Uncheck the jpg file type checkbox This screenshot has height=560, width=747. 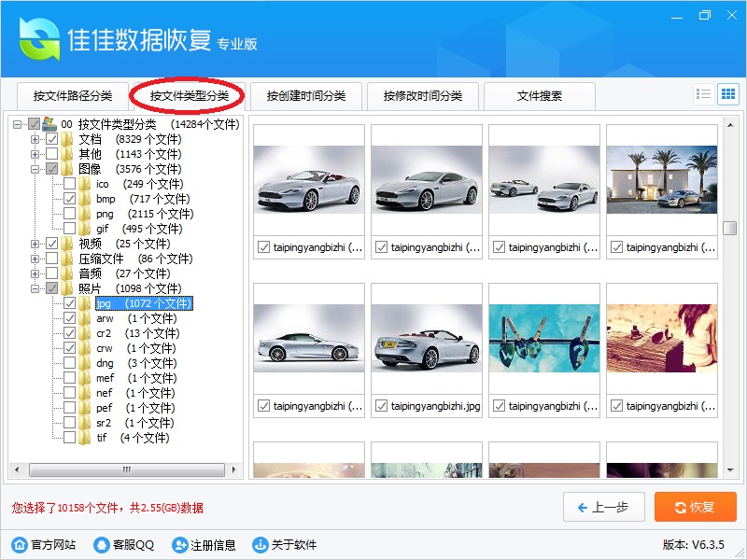pyautogui.click(x=70, y=303)
